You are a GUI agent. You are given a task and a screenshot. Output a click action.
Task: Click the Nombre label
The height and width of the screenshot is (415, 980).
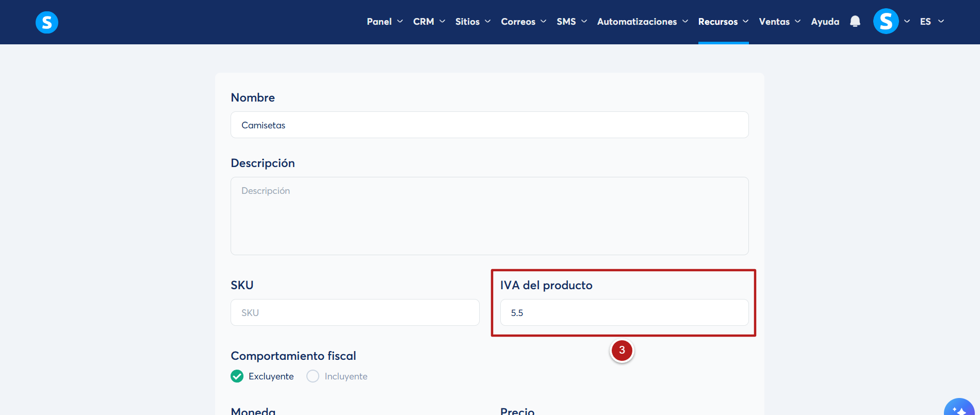click(253, 97)
